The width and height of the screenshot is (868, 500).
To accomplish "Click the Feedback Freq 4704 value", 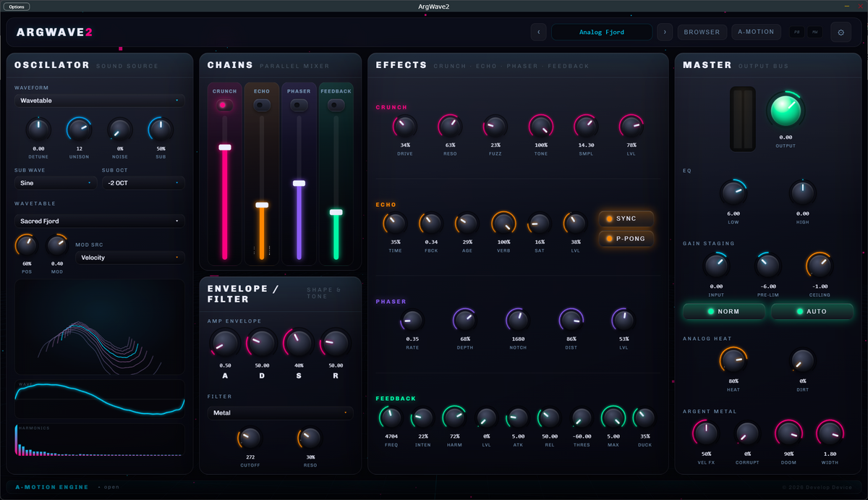I will [x=391, y=436].
